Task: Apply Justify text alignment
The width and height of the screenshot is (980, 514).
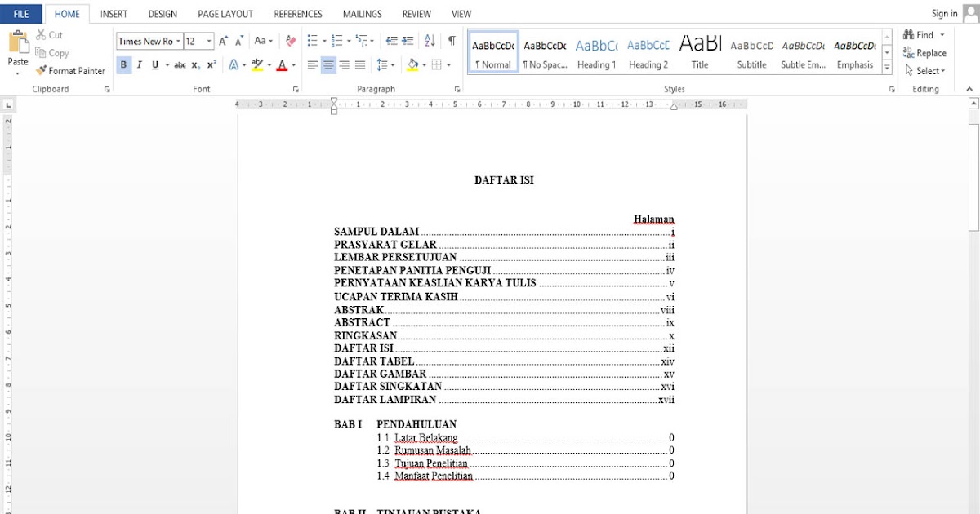Action: [x=360, y=65]
